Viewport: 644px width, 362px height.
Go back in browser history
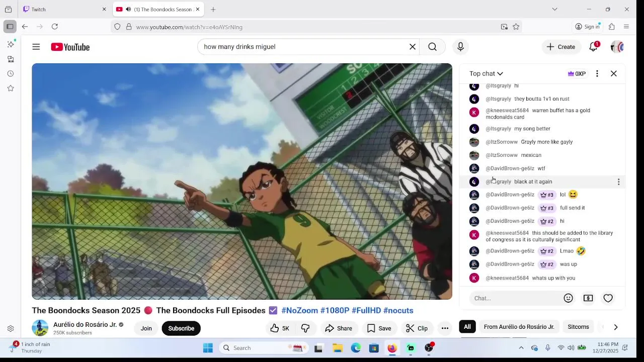coord(25,27)
